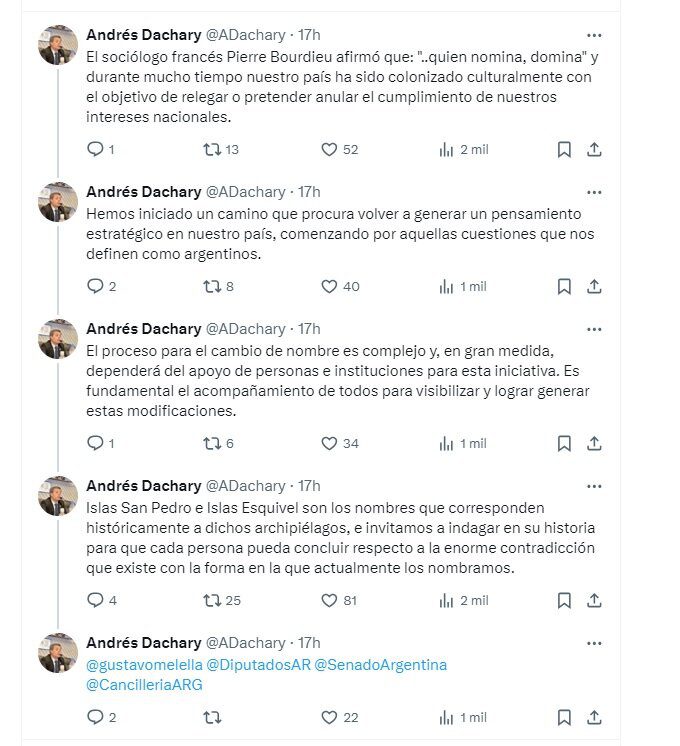Share the Islas San Pedro tweet
This screenshot has width=680, height=746.
(594, 601)
